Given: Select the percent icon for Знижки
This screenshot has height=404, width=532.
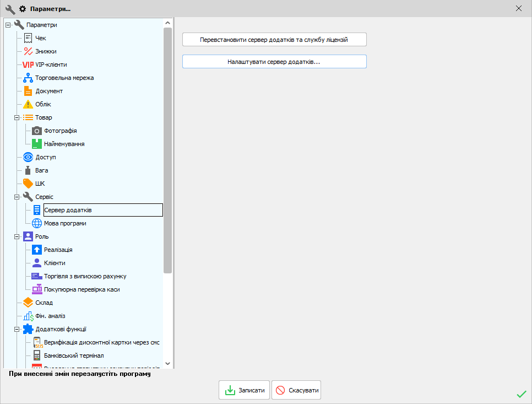Looking at the screenshot, I should click(28, 51).
